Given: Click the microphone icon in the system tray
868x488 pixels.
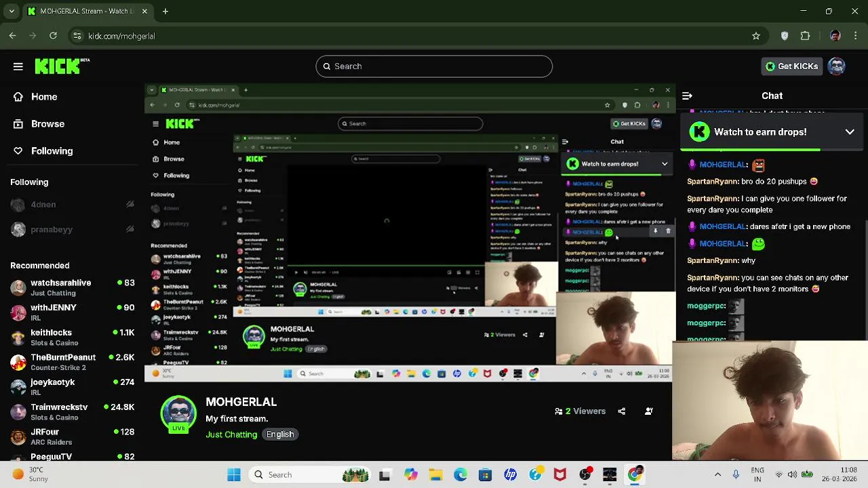Looking at the screenshot, I should [x=736, y=475].
